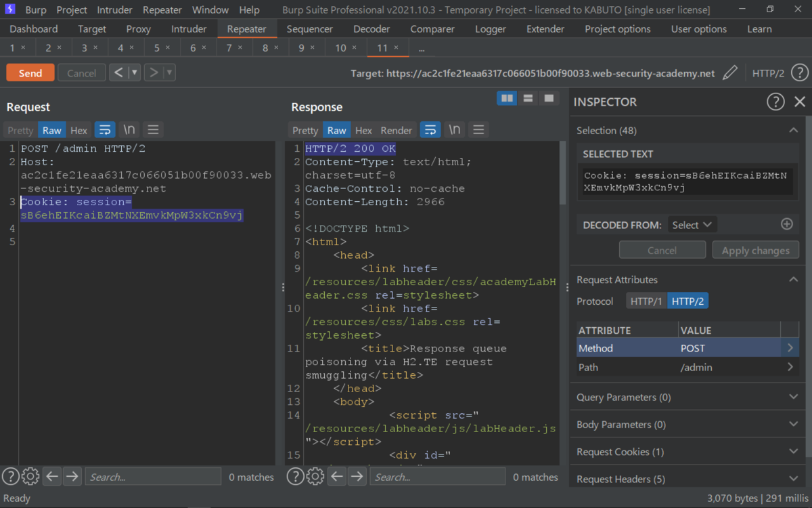812x508 pixels.
Task: Open Method attribute row chevron
Action: 790,348
